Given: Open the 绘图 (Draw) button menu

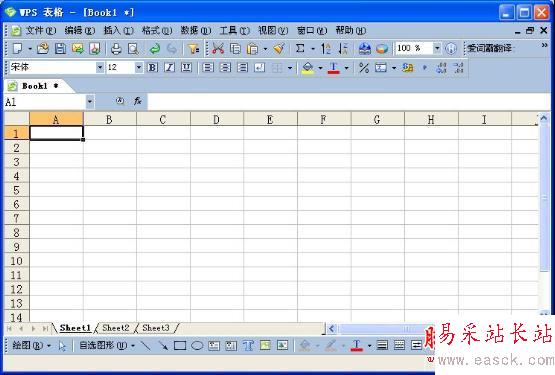Looking at the screenshot, I should [31, 345].
